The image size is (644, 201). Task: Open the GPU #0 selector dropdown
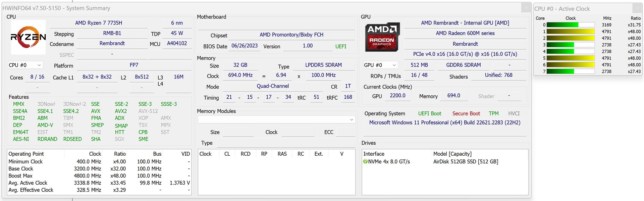(380, 65)
